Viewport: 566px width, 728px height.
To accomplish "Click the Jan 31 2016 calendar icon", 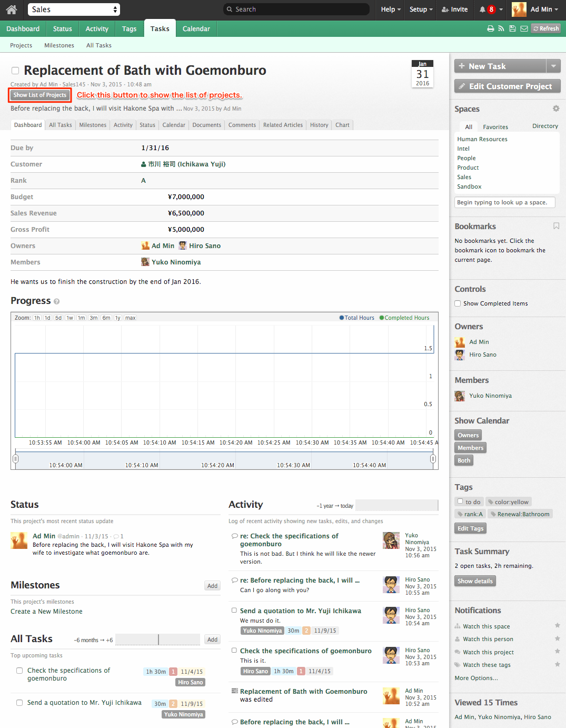I will click(422, 74).
